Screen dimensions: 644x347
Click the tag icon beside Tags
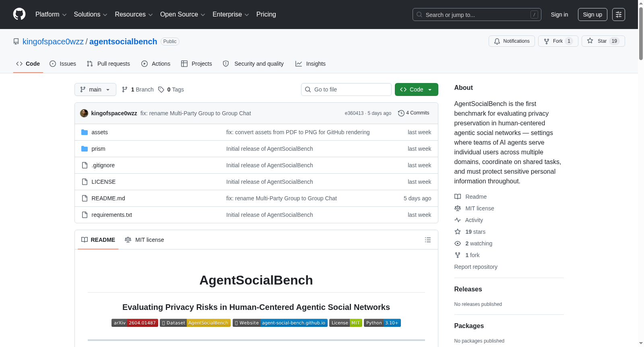[161, 89]
